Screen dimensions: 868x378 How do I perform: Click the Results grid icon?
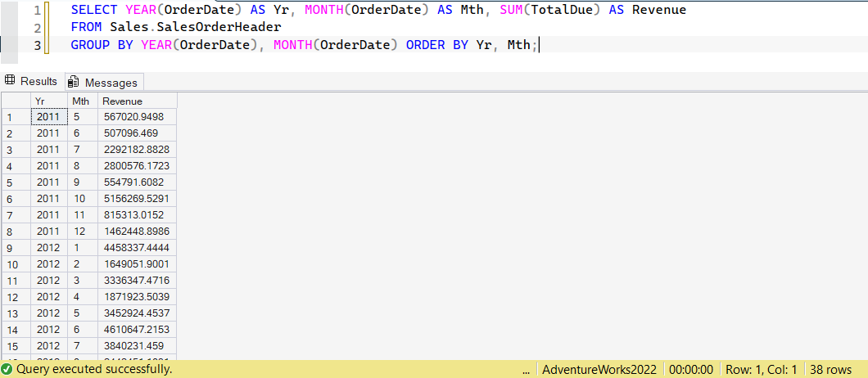(x=9, y=81)
